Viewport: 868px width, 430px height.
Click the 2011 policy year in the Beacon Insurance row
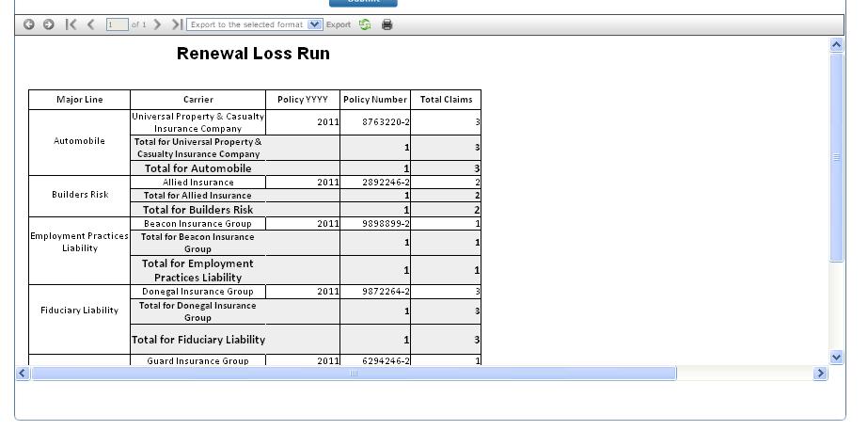point(327,224)
